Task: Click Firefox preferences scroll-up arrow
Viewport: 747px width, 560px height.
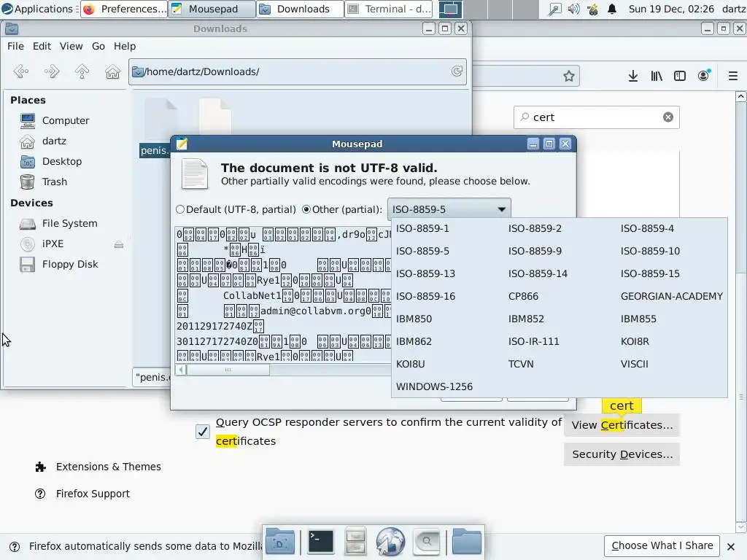Action: (741, 97)
